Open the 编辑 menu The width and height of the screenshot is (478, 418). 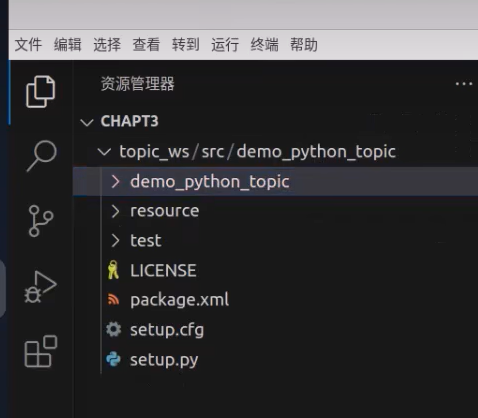(x=68, y=45)
